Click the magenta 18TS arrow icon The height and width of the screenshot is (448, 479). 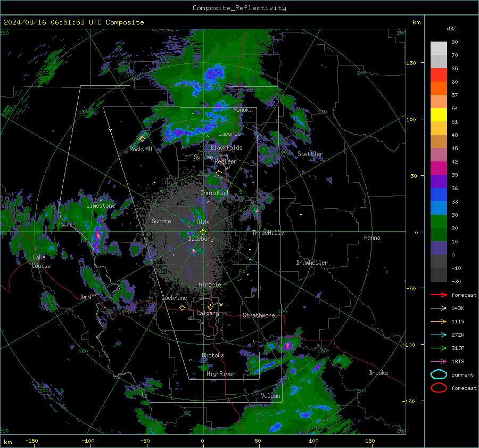[x=439, y=362]
